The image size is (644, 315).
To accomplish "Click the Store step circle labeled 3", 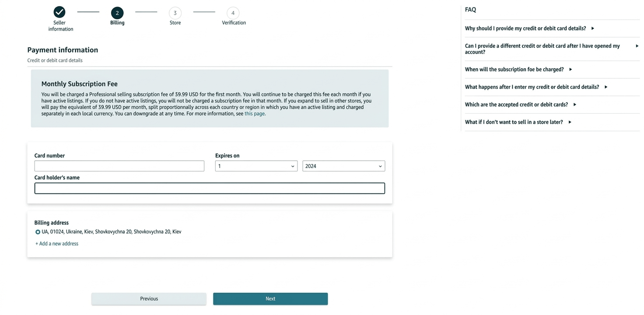I will tap(175, 13).
